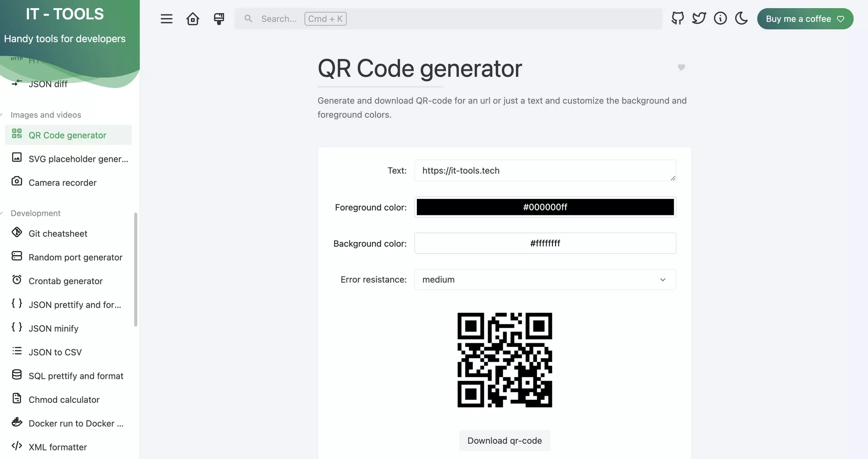Open the Error resistance dropdown

pyautogui.click(x=545, y=279)
